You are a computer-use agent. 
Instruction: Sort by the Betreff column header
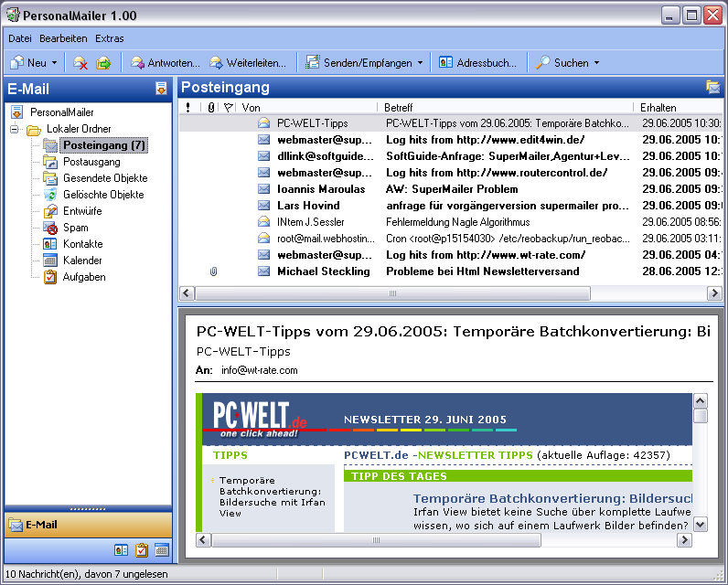[506, 108]
